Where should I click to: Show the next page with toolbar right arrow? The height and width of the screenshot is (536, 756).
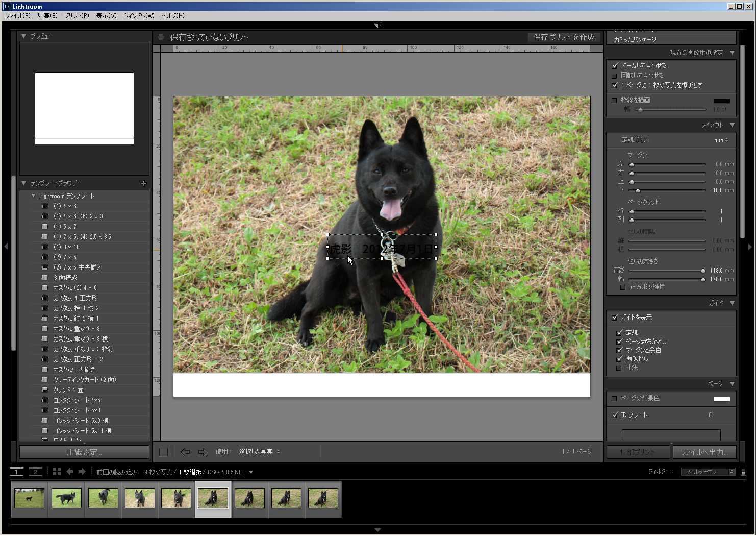click(203, 452)
